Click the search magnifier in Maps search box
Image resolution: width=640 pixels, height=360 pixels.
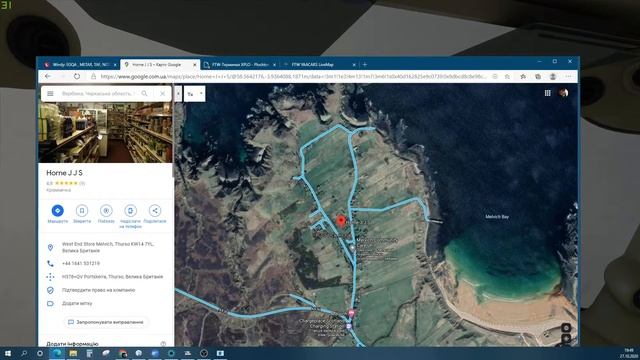tap(144, 93)
